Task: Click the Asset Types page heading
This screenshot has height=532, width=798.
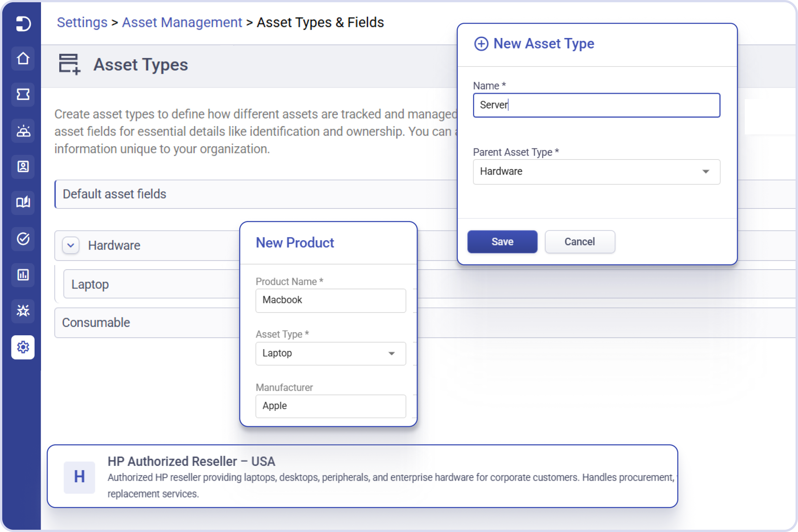Action: [141, 65]
